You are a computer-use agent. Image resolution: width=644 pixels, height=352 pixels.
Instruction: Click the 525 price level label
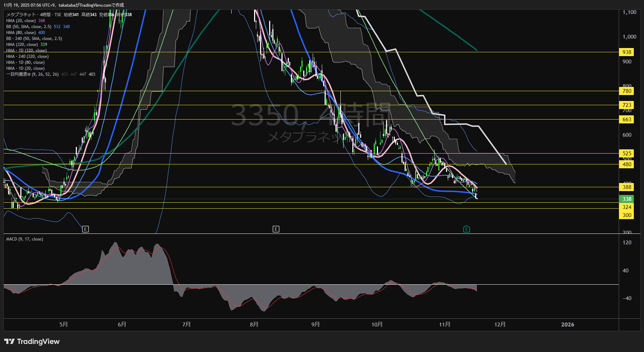[626, 153]
